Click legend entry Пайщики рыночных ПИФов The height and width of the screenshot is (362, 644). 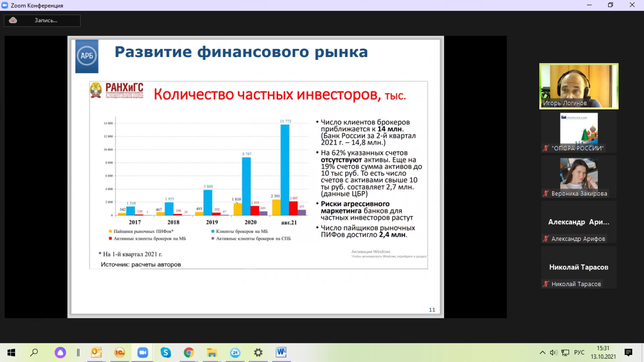141,231
